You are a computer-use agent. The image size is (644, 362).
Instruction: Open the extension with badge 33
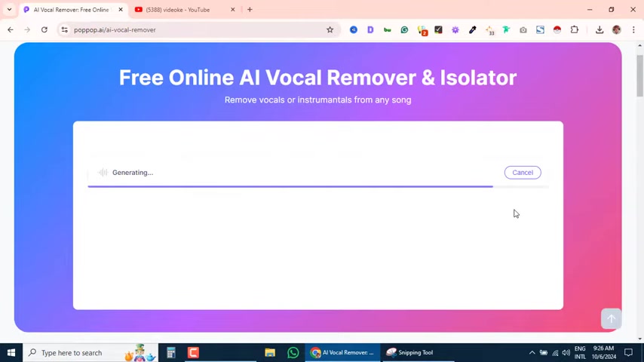489,30
